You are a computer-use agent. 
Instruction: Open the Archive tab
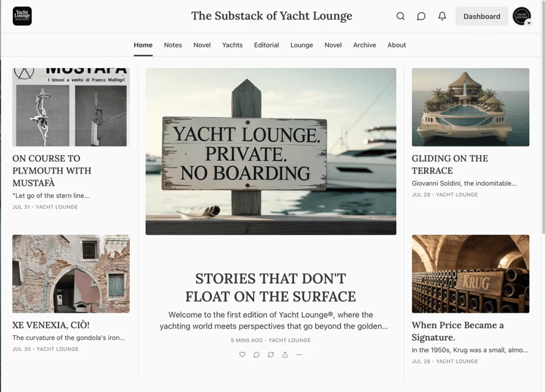365,45
